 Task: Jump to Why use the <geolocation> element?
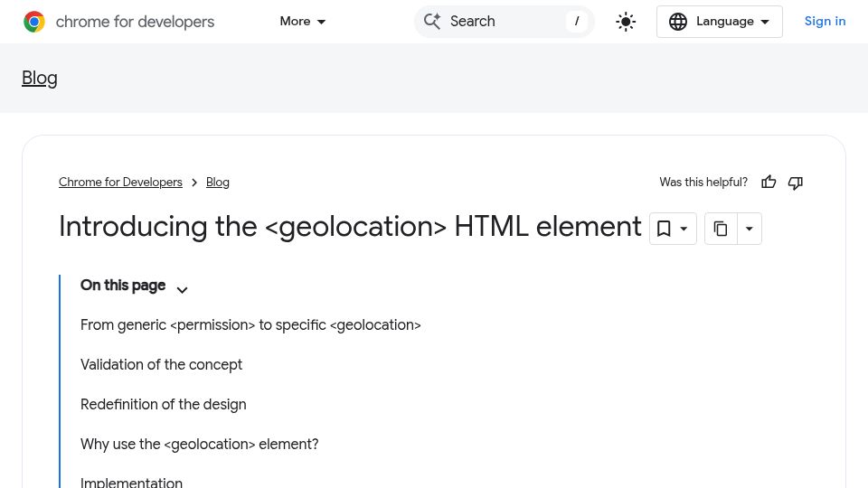point(199,445)
